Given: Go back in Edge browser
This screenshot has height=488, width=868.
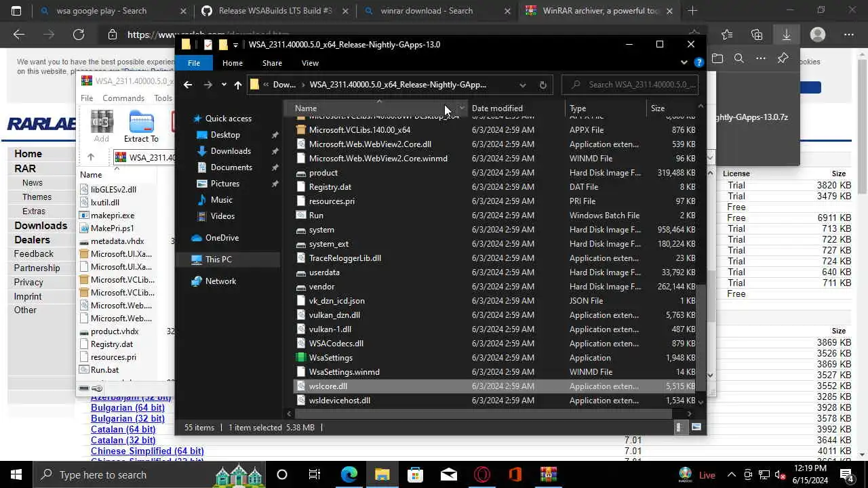Looking at the screenshot, I should pyautogui.click(x=19, y=35).
